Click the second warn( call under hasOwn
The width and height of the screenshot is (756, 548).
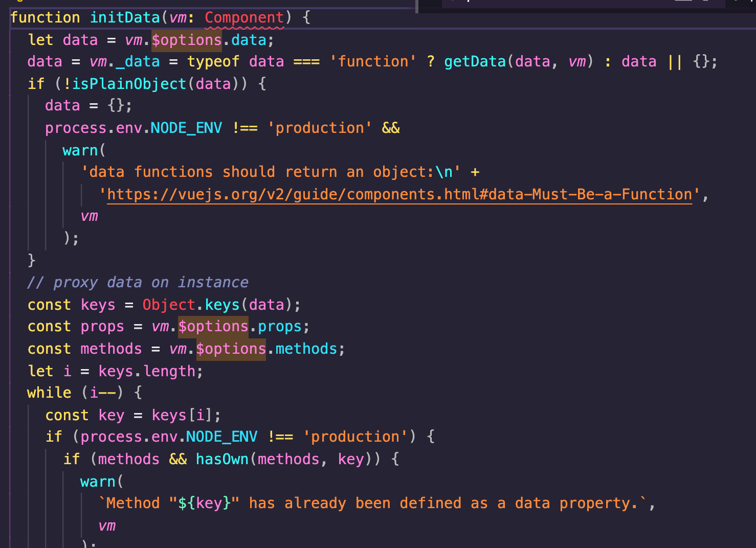coord(102,482)
